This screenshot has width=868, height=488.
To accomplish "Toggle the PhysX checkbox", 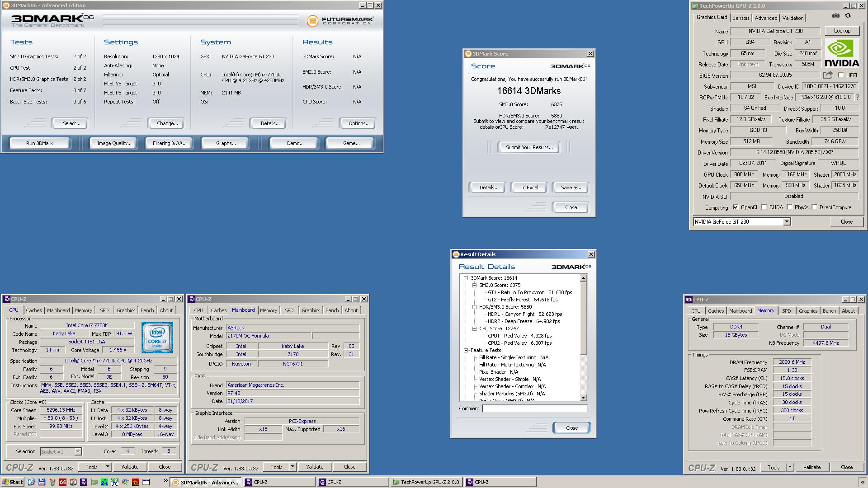I will tap(789, 207).
